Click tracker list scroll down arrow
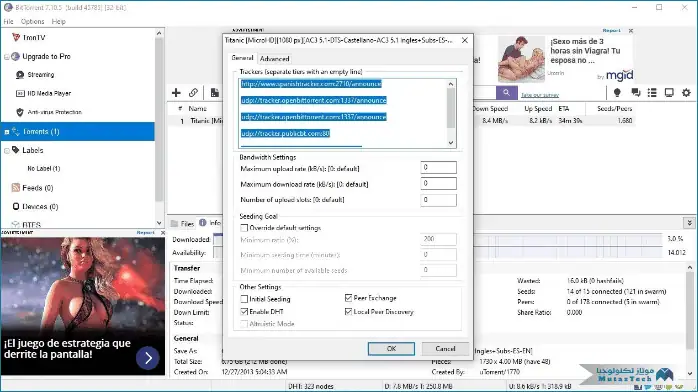 tap(451, 143)
